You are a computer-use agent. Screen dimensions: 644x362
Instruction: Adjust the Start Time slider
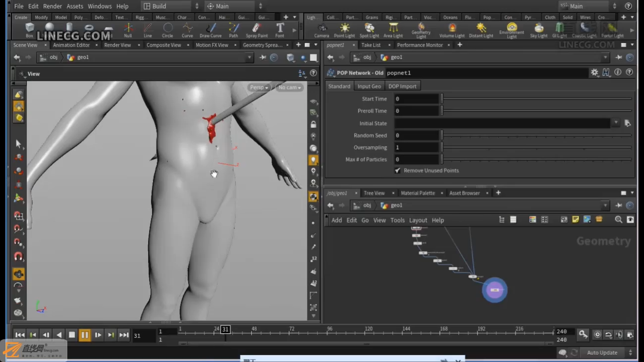(x=537, y=99)
